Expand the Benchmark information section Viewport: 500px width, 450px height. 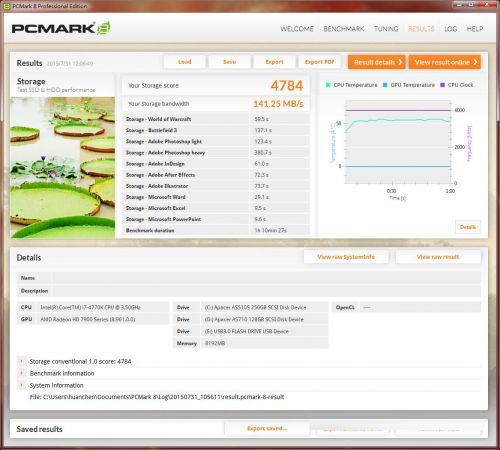click(21, 373)
